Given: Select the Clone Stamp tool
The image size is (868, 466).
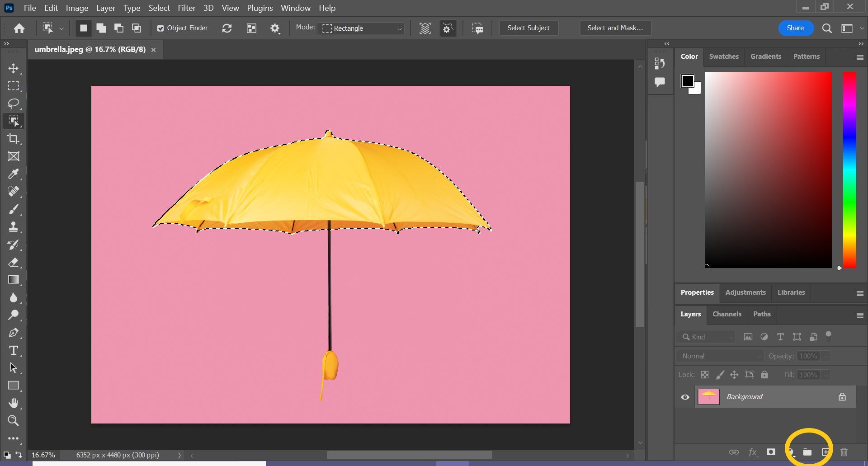Looking at the screenshot, I should click(14, 227).
